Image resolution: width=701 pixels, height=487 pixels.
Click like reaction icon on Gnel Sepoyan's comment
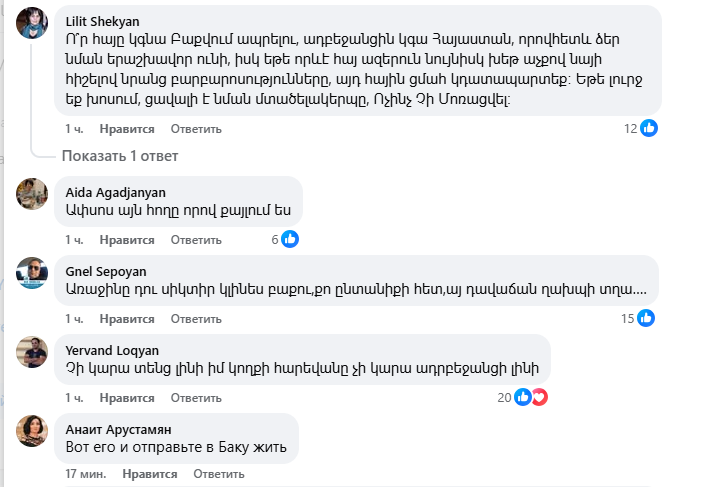pos(649,318)
